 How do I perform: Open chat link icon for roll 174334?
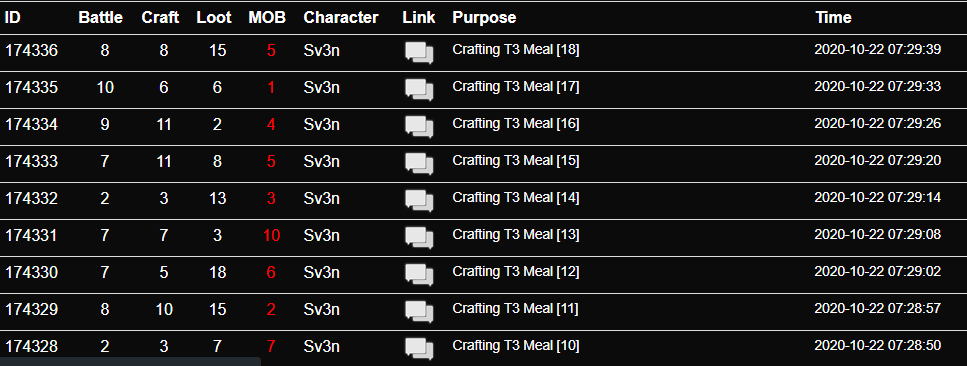tap(419, 127)
